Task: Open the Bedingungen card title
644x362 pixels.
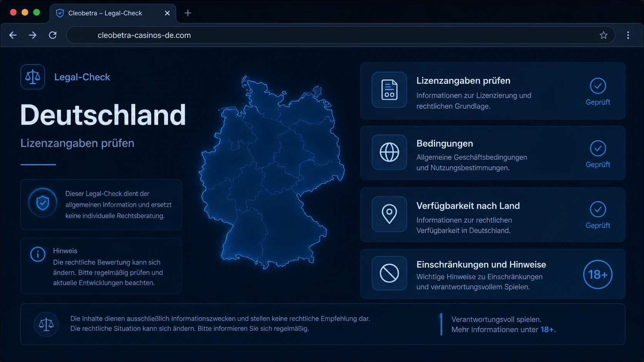Action: 445,143
